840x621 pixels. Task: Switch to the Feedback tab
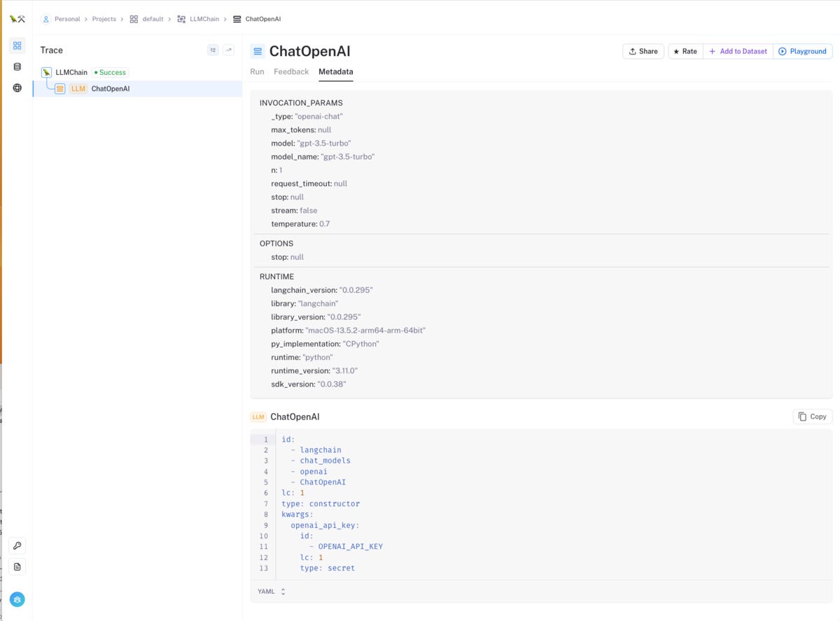291,71
